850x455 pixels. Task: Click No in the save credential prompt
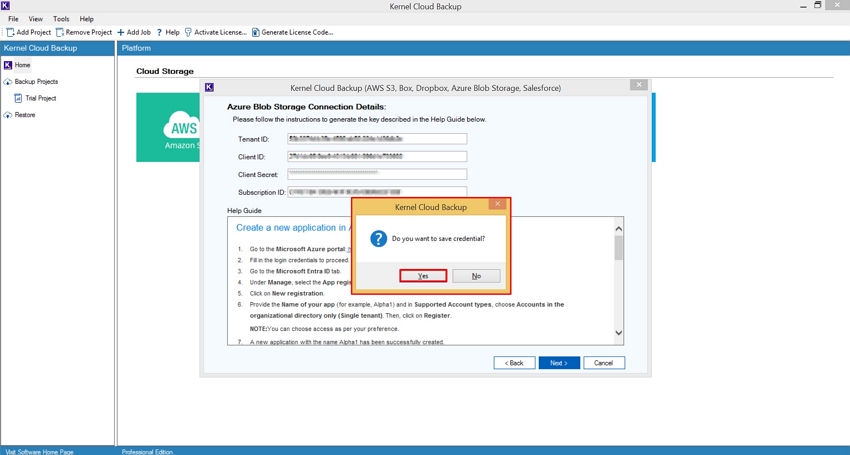click(476, 276)
